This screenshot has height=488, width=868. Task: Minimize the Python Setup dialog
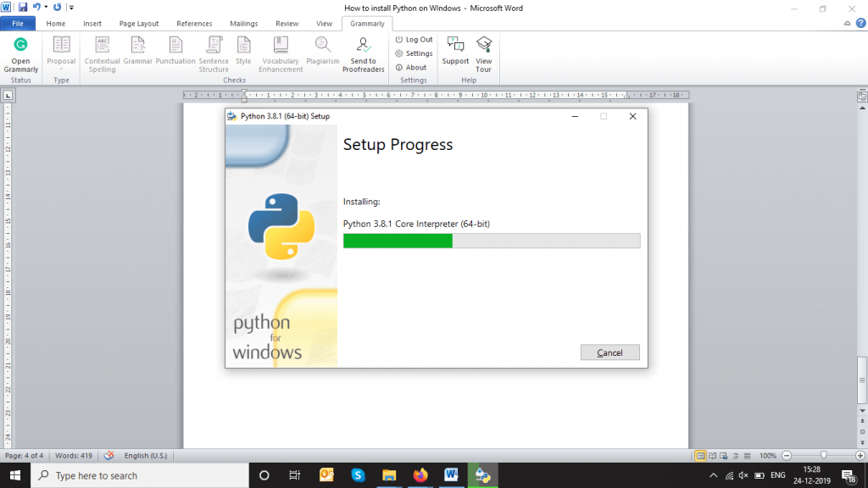click(x=576, y=116)
